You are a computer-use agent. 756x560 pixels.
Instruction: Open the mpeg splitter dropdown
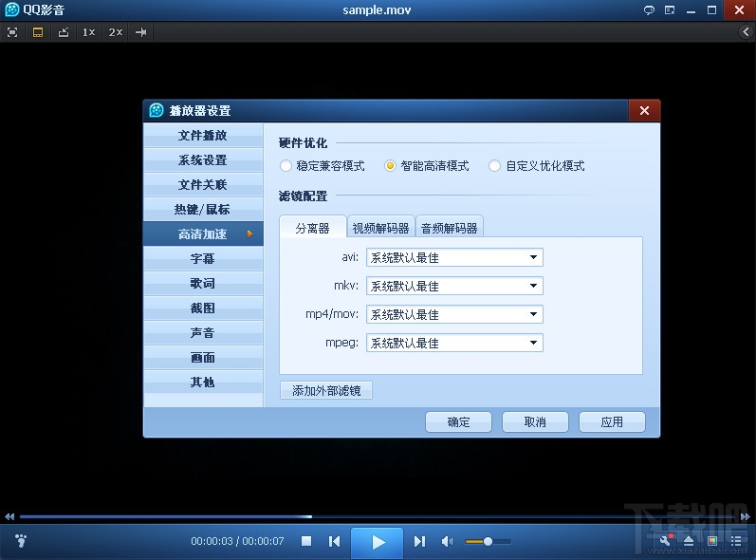click(454, 343)
